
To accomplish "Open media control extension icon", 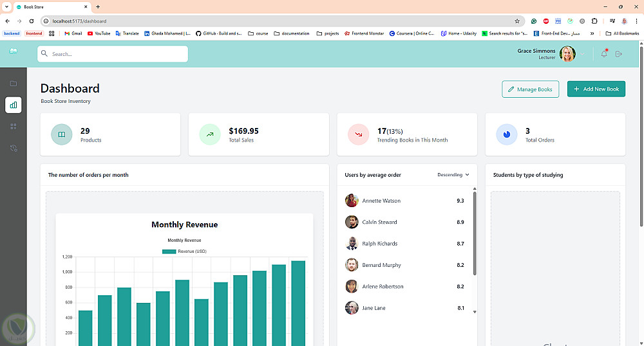I will [612, 21].
